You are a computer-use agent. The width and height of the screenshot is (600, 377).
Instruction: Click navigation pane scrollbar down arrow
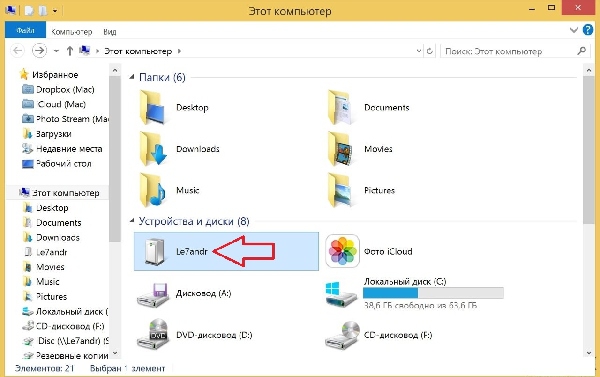tap(114, 353)
